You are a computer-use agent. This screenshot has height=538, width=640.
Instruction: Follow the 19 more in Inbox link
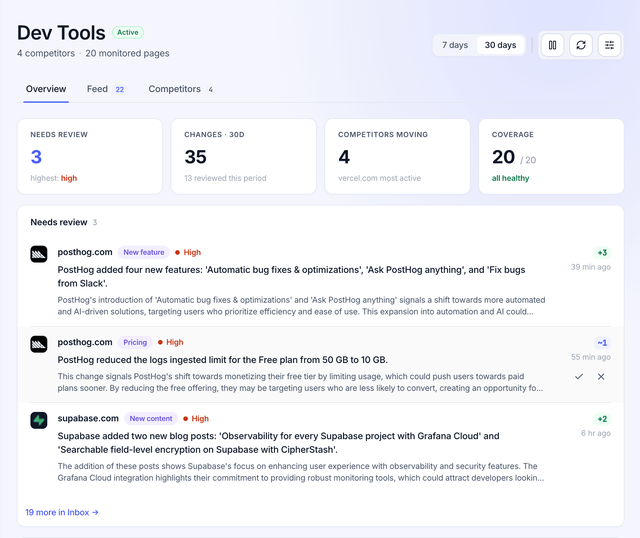[62, 512]
